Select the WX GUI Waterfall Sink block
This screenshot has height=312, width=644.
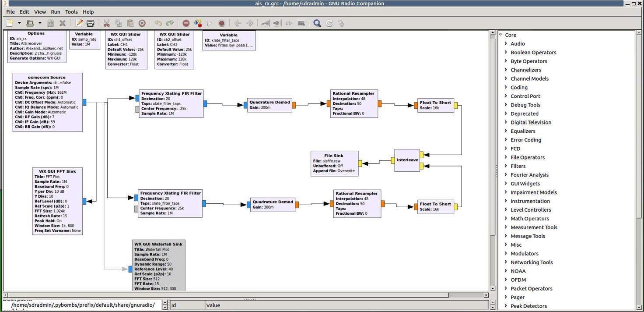[158, 265]
